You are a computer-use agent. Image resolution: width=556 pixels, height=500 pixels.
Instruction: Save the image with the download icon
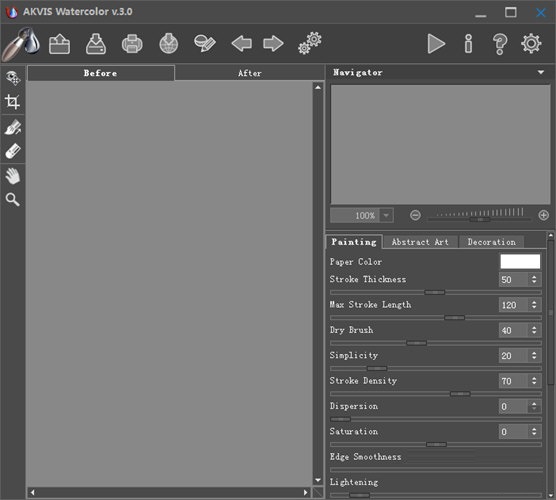point(96,44)
